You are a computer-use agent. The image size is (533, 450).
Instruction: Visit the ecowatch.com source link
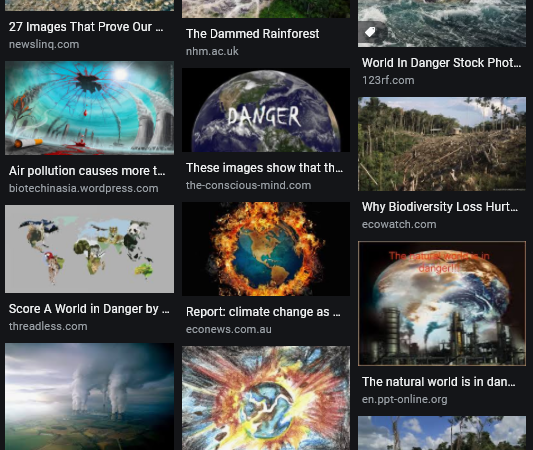point(399,224)
